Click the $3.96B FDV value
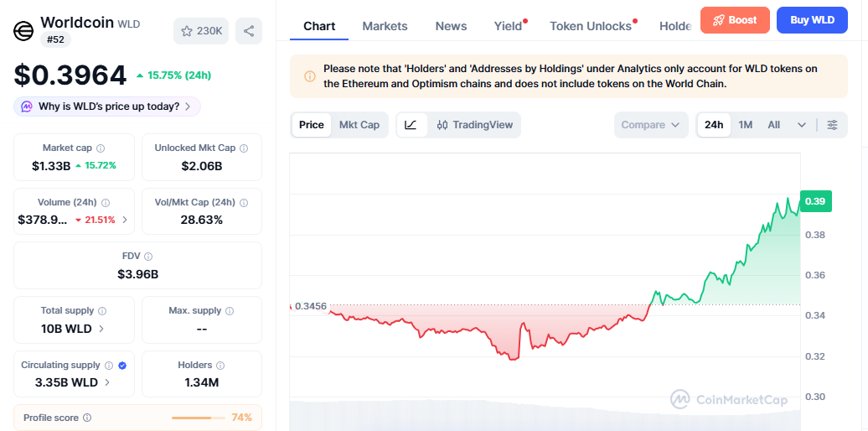This screenshot has height=431, width=868. tap(138, 273)
